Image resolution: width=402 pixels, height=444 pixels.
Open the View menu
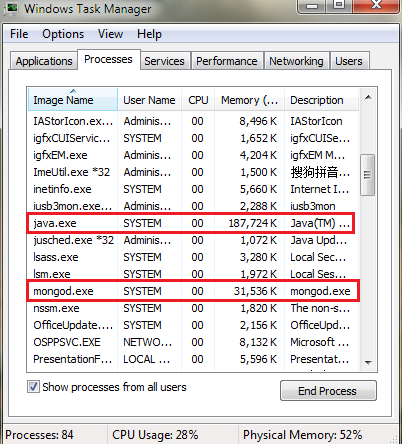pos(110,34)
